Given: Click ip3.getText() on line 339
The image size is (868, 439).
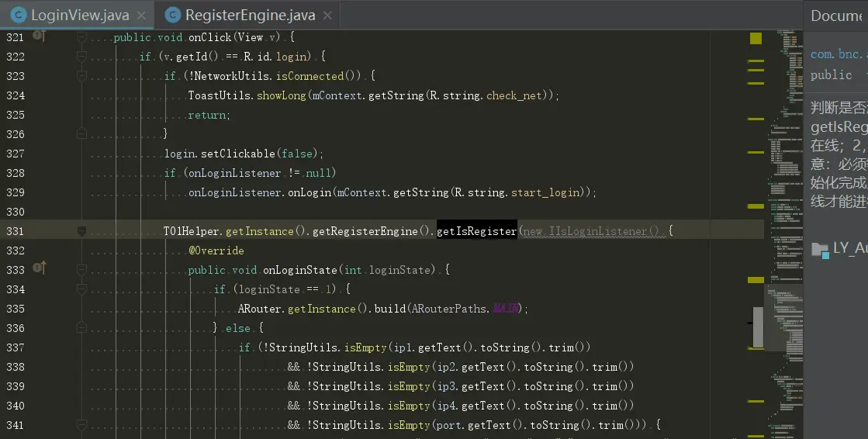Looking at the screenshot, I should [476, 385].
